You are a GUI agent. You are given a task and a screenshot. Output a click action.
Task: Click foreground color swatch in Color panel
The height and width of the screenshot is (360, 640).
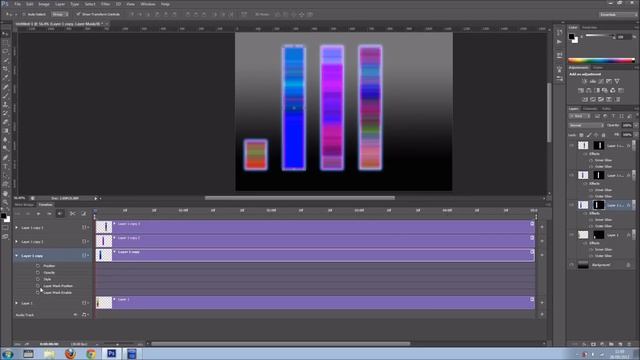572,37
